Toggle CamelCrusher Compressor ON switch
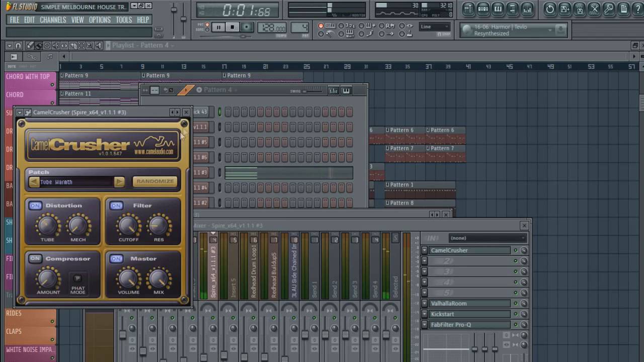Screen dimensions: 644x362 tap(35, 259)
